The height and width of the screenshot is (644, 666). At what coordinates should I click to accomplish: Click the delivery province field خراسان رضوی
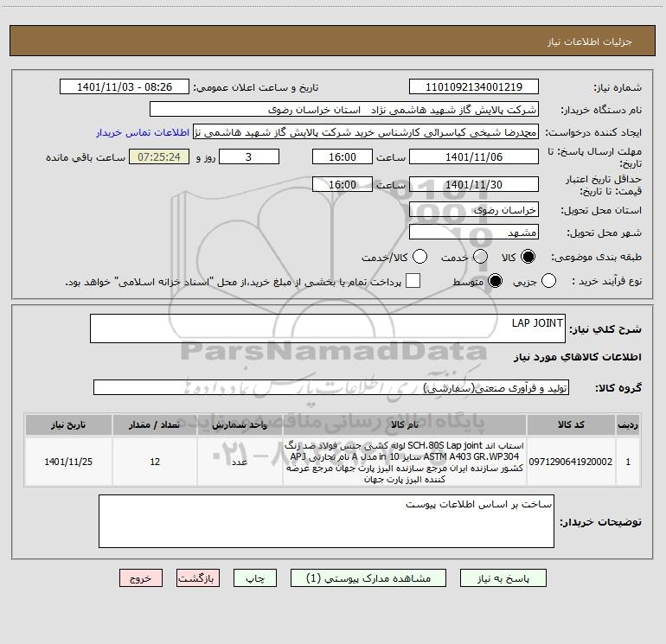[474, 210]
